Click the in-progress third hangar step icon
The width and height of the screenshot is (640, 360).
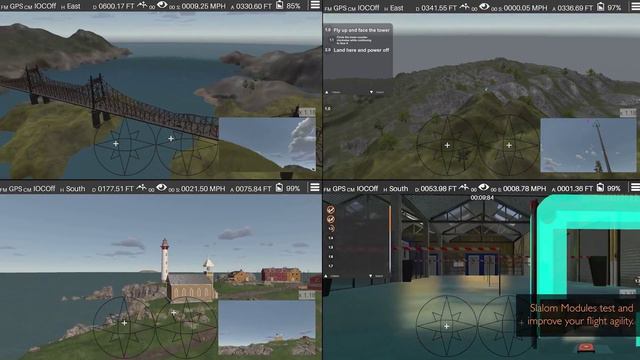(x=331, y=229)
